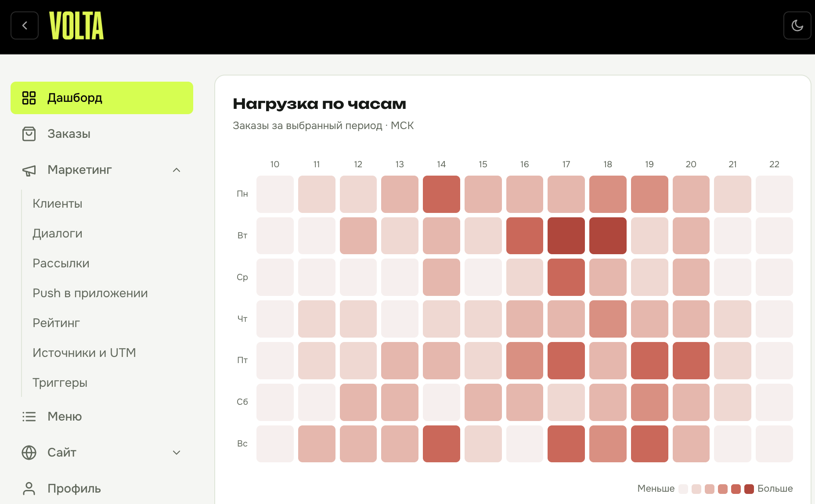This screenshot has width=815, height=504.
Task: Click the megaphone icon next to Маркетинг
Action: tap(29, 170)
